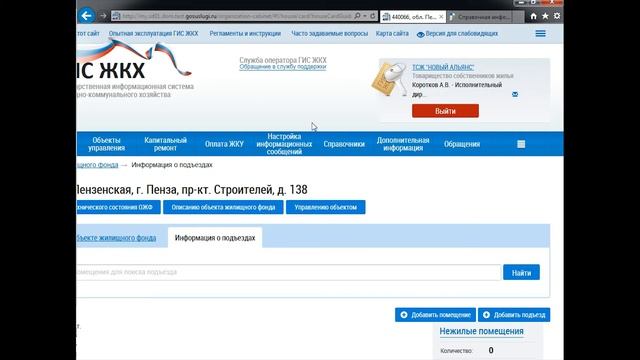Click the eye icon for visually impaired version
The image size is (640, 360).
(x=420, y=34)
